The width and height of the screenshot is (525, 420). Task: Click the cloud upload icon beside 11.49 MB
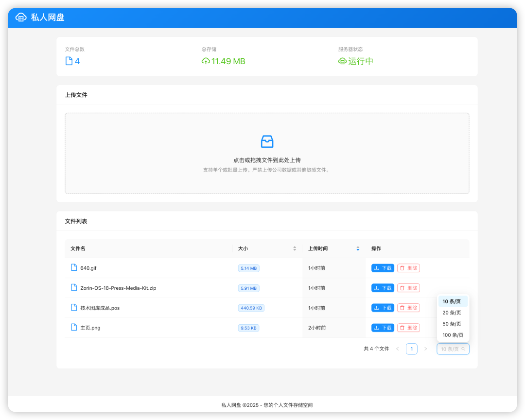pyautogui.click(x=206, y=61)
